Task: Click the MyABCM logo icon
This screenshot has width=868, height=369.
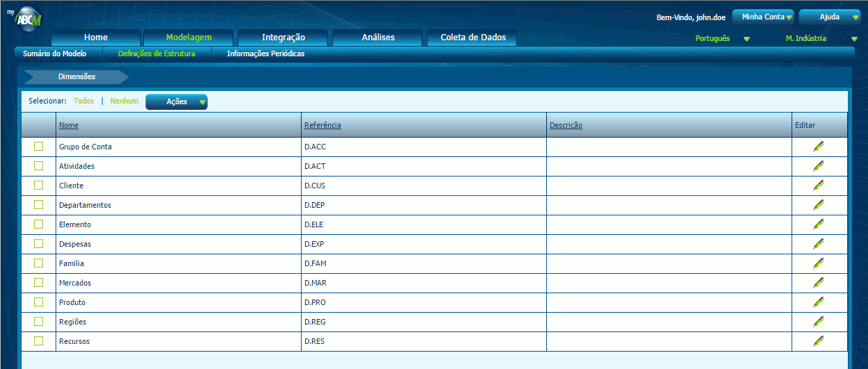Action: [28, 18]
